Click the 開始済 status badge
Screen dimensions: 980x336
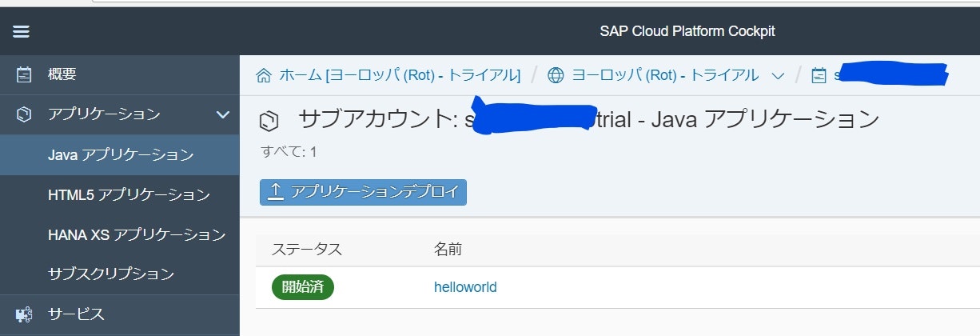coord(302,287)
